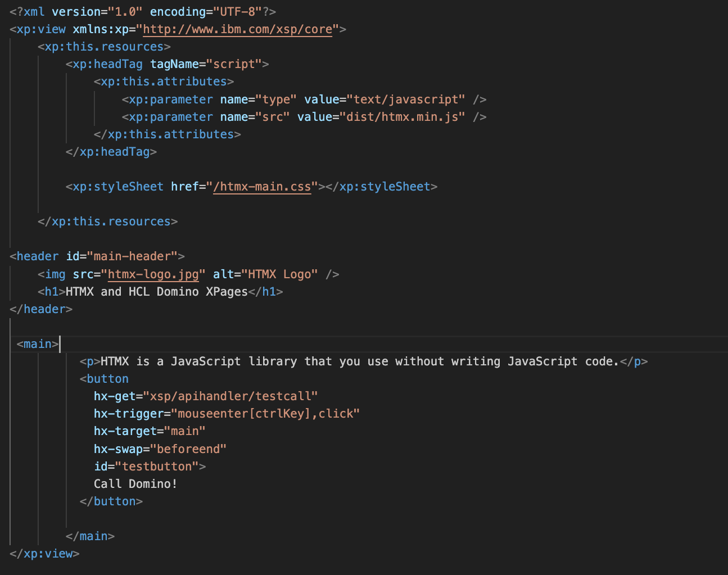The image size is (728, 575).
Task: Click the opening button tag
Action: tap(105, 379)
